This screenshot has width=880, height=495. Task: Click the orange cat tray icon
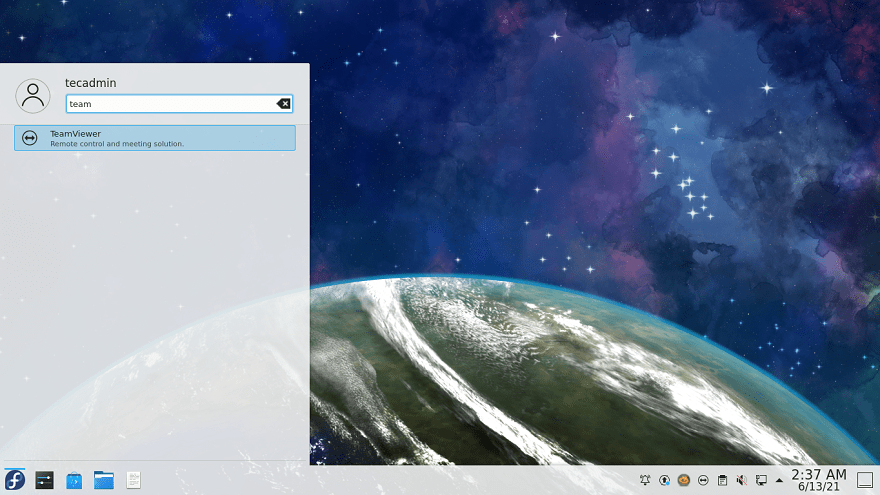[684, 480]
